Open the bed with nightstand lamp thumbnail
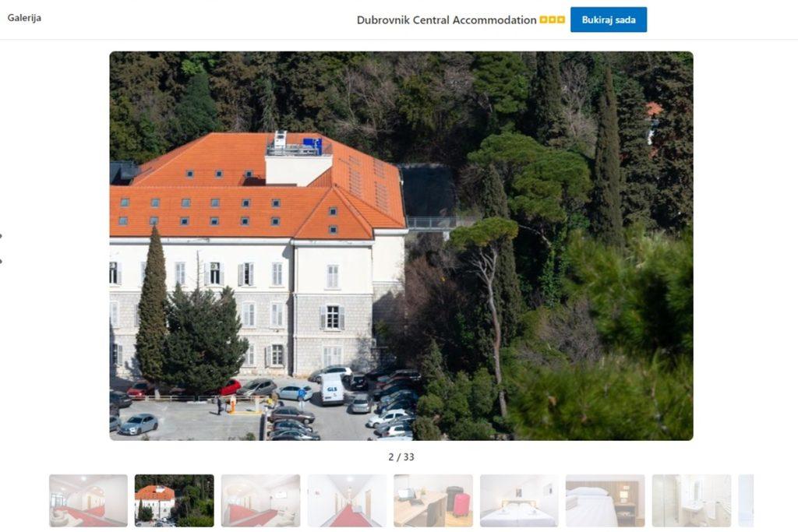Screen dimensions: 798x532 [605, 501]
